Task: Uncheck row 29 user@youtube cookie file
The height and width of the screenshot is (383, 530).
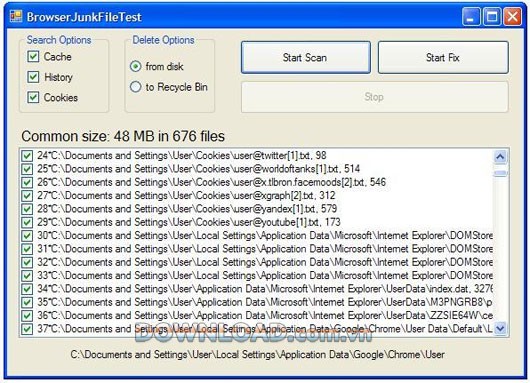Action: (27, 222)
